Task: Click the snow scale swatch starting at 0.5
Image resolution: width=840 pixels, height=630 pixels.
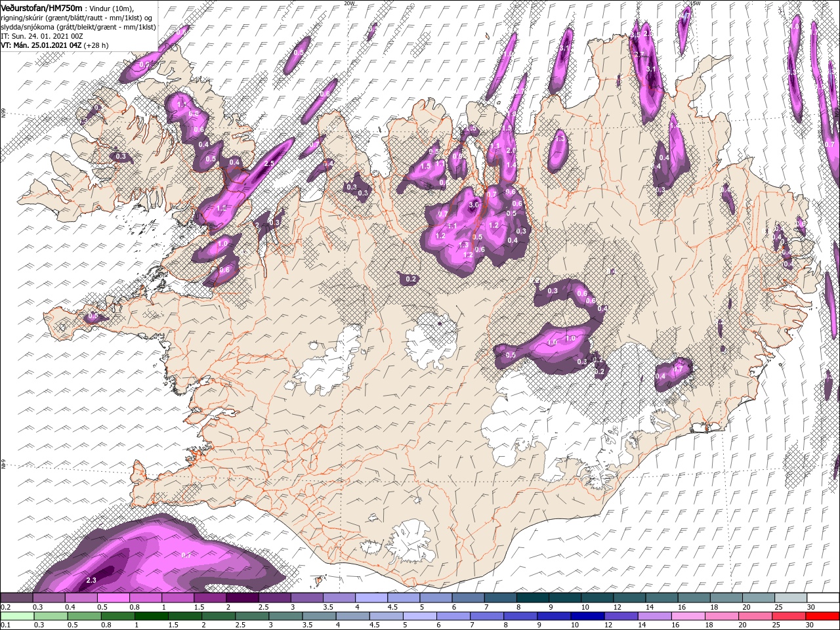Action: click(x=113, y=598)
